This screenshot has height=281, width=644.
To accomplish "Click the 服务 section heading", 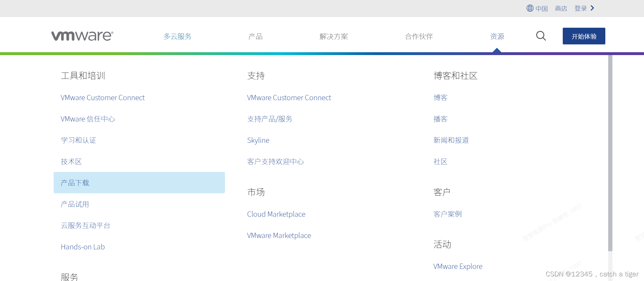I will click(70, 277).
